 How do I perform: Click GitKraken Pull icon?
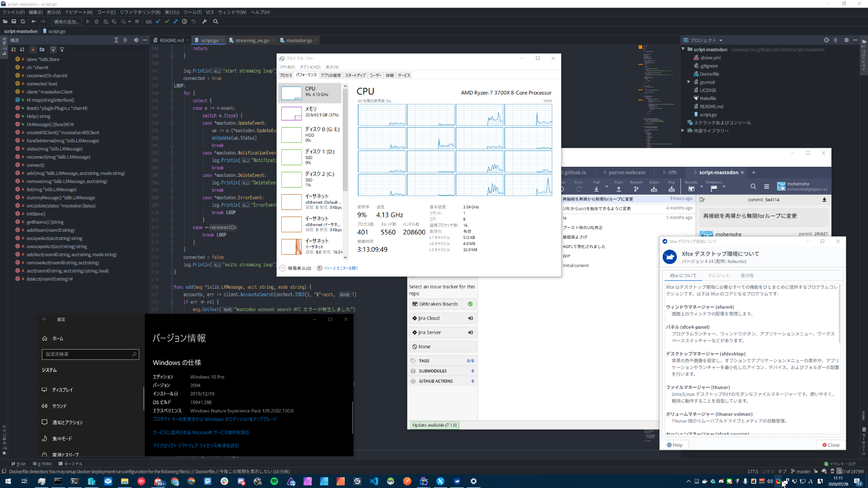click(596, 189)
